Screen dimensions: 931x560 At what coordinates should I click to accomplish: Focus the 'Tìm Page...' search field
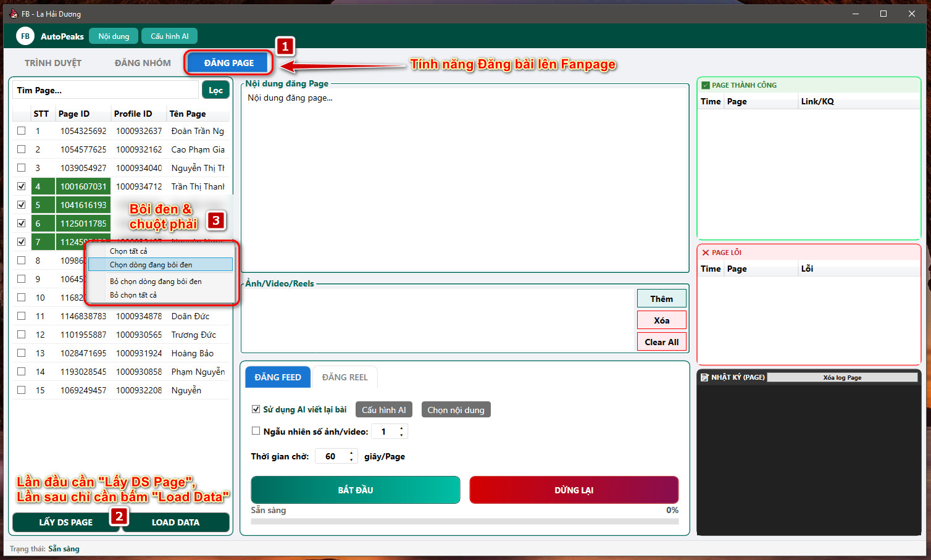(x=105, y=90)
